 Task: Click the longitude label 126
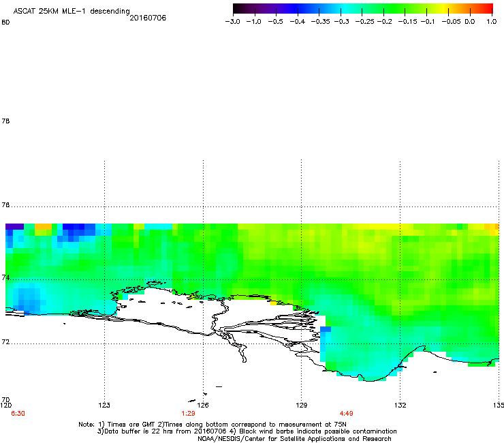(203, 405)
